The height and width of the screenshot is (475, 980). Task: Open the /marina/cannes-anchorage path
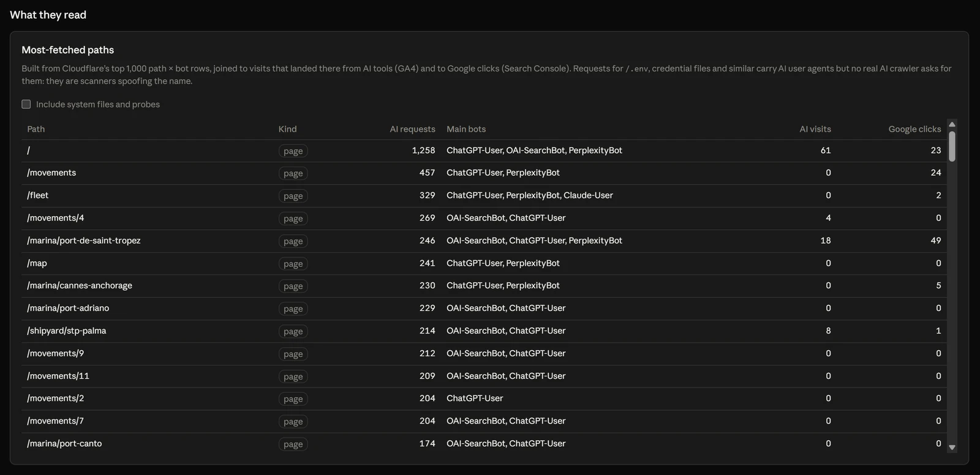(x=80, y=285)
